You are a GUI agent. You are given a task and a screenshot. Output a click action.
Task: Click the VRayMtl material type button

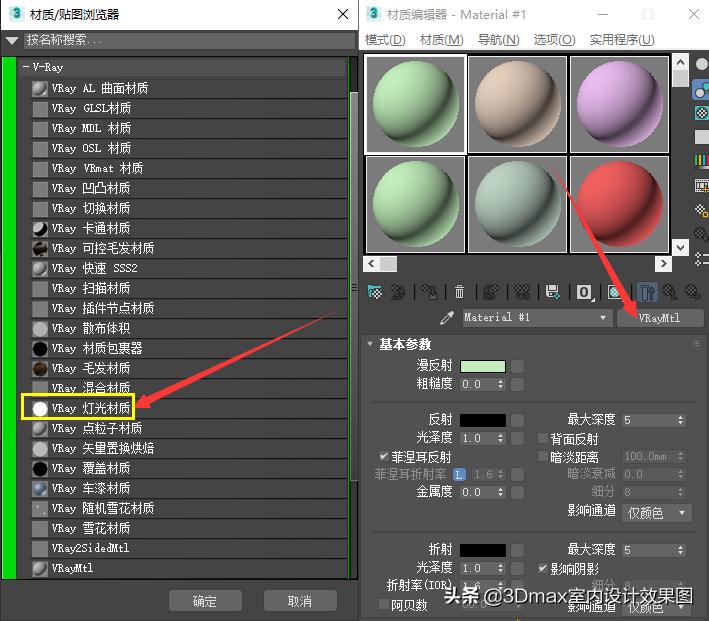tap(660, 318)
